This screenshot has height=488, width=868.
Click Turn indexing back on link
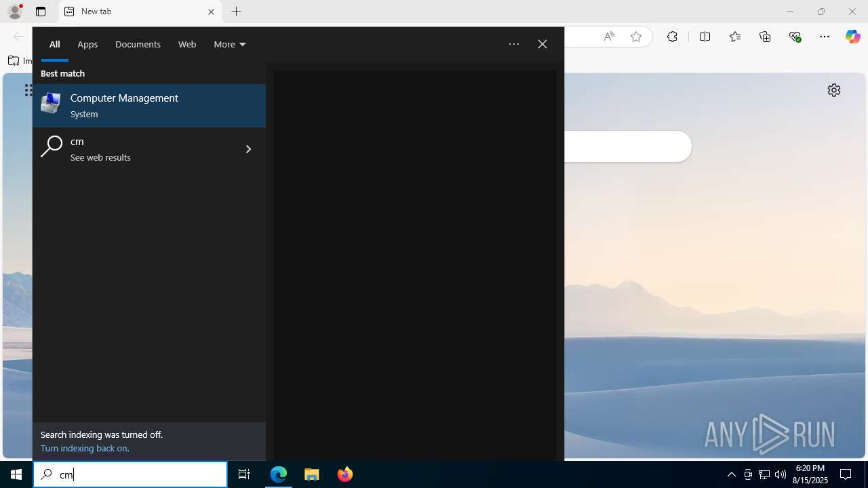[85, 448]
